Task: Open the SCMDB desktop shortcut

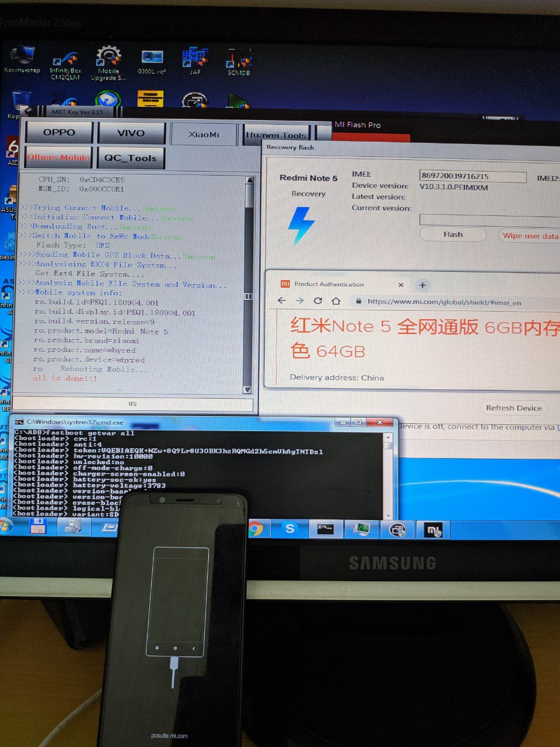Action: pyautogui.click(x=239, y=63)
